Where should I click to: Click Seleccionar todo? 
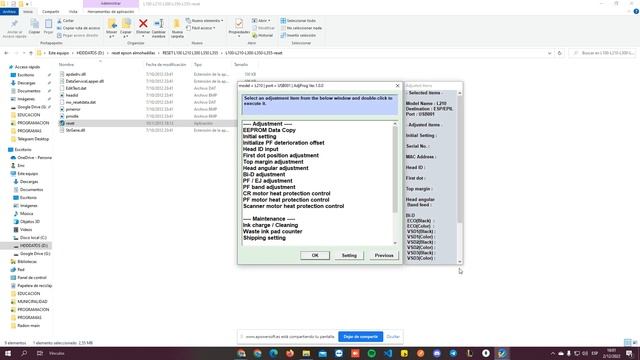click(x=298, y=20)
